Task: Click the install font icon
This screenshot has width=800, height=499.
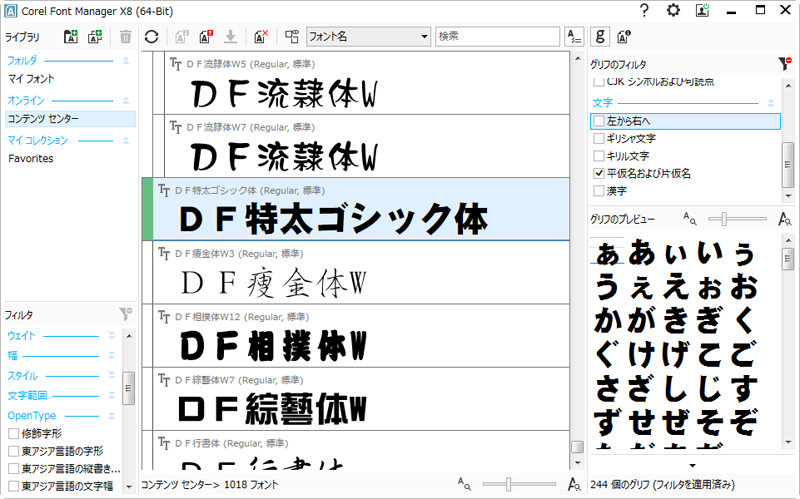Action: (182, 37)
